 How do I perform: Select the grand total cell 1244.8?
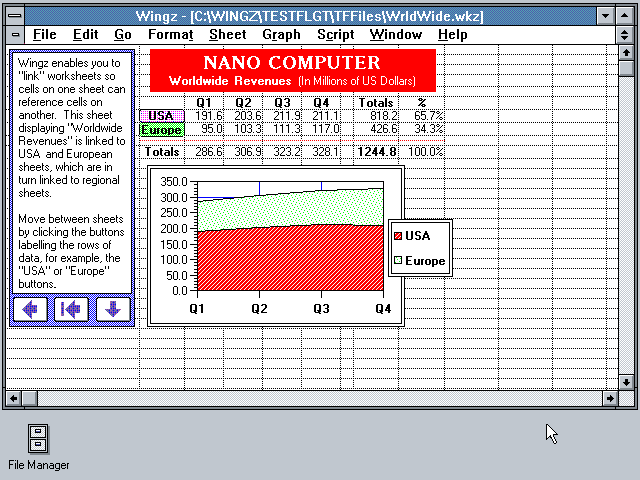pos(376,152)
